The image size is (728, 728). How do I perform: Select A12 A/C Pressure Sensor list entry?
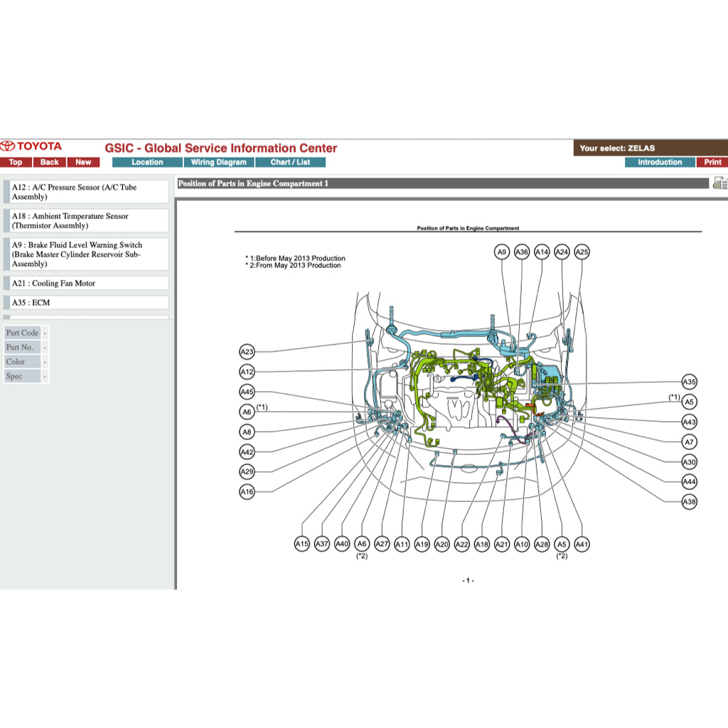click(x=89, y=192)
